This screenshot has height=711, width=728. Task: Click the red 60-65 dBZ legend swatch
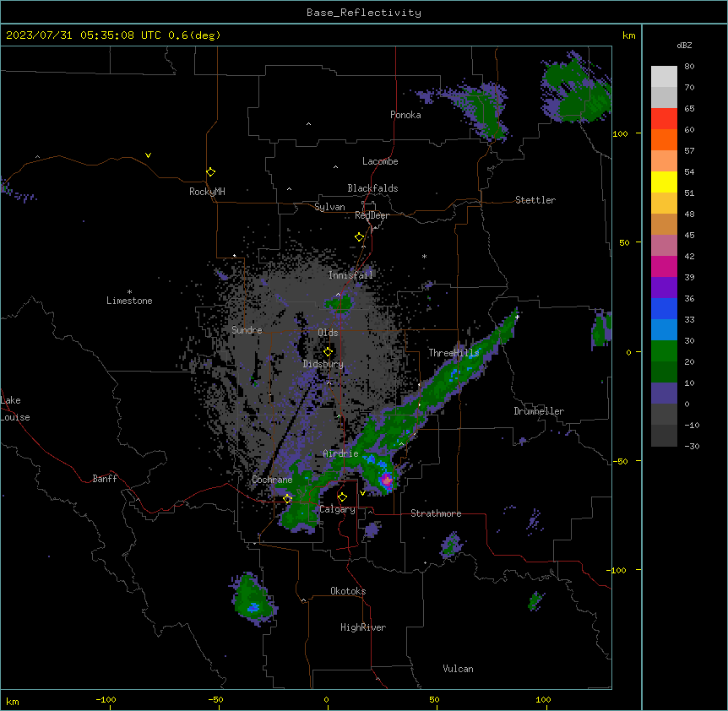664,118
